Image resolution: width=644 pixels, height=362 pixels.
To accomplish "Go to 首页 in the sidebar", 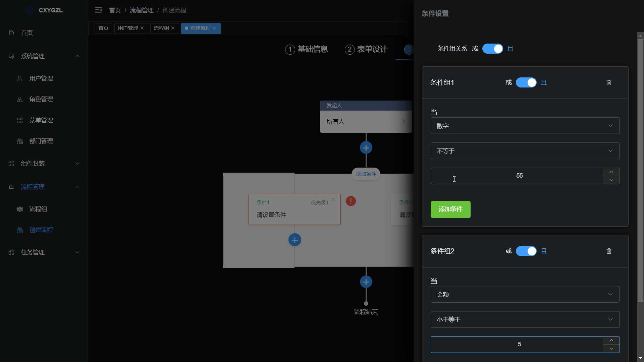I will pyautogui.click(x=44, y=33).
